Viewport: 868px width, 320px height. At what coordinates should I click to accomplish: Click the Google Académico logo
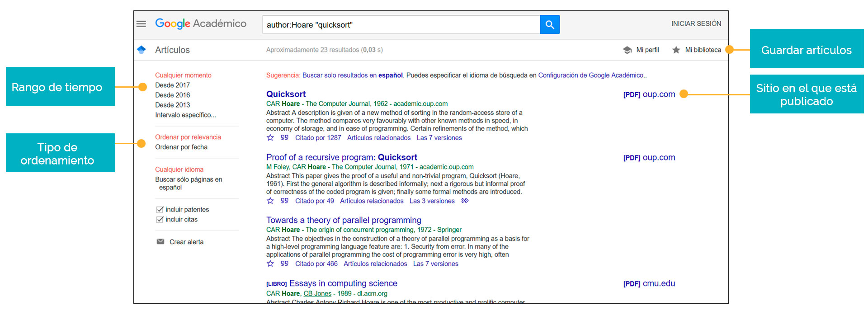(201, 24)
